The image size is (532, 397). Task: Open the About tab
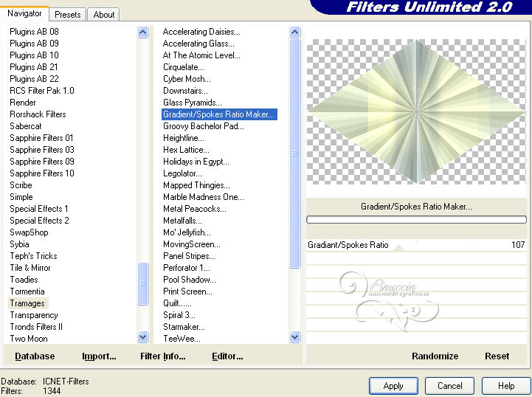(x=104, y=15)
